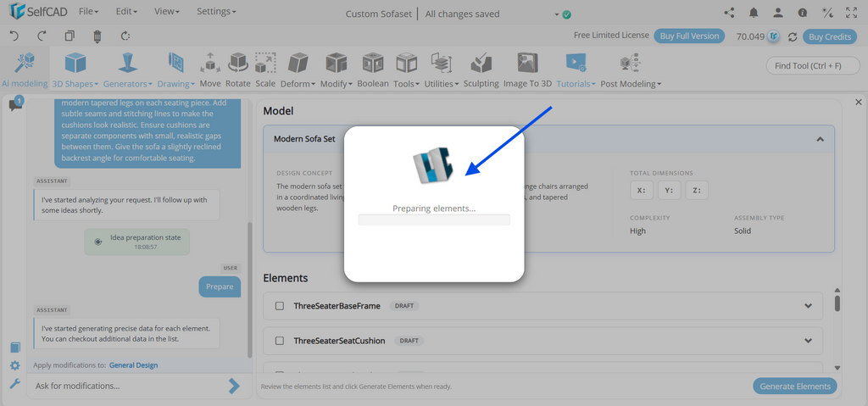Image resolution: width=868 pixels, height=406 pixels.
Task: Select the Scale tool
Action: point(265,70)
